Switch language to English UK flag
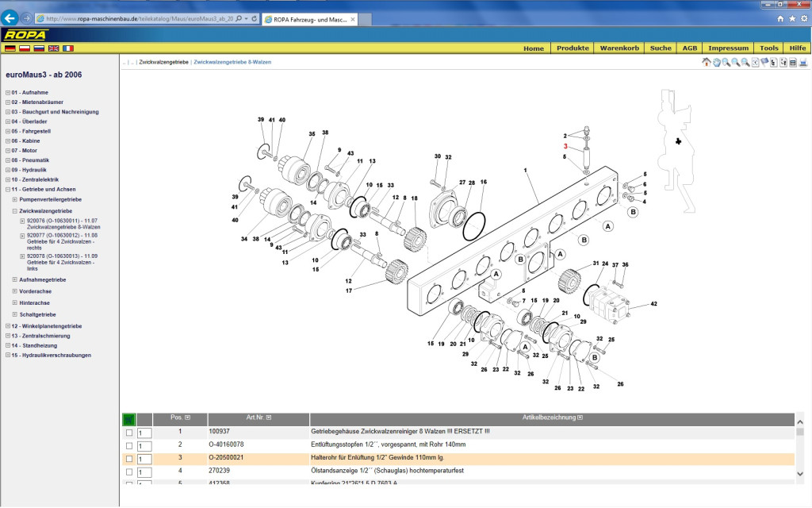Screen dimensions: 812x508 point(53,48)
